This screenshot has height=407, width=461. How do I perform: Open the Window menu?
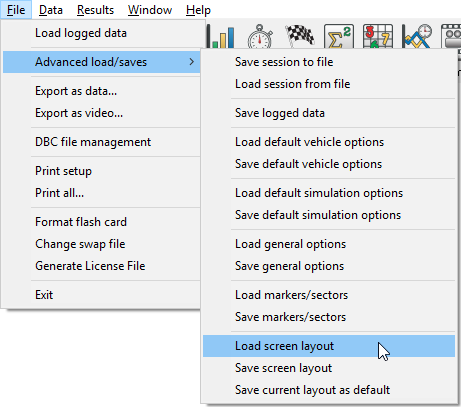150,10
